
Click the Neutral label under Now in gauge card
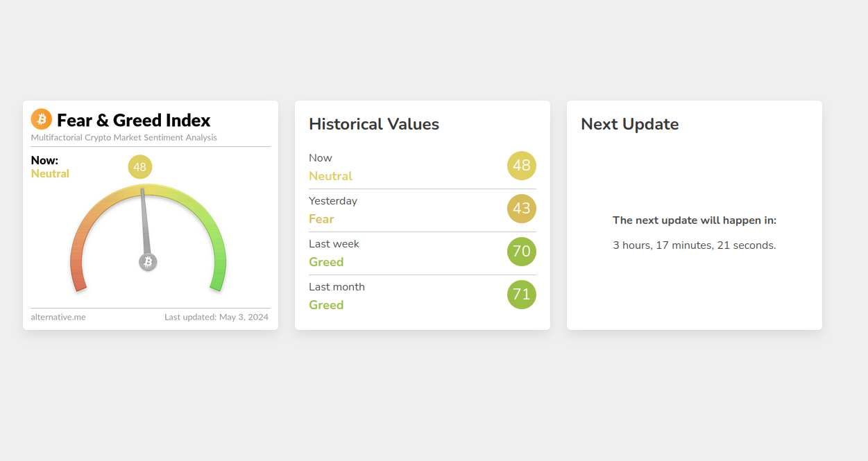pos(50,174)
